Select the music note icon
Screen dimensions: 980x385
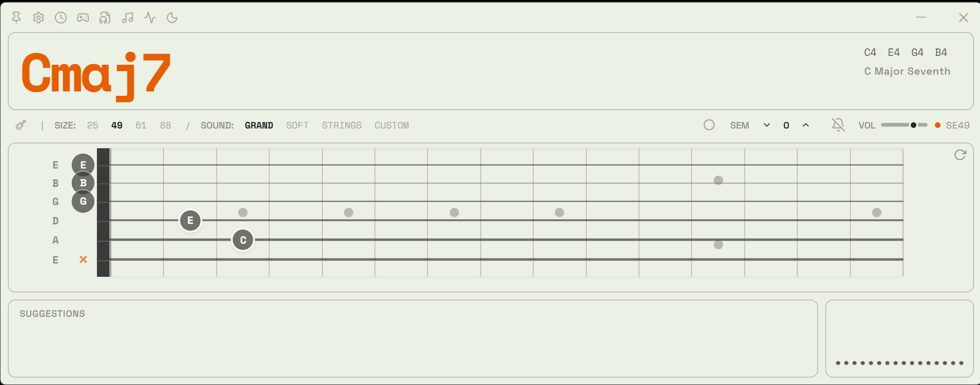(x=128, y=17)
